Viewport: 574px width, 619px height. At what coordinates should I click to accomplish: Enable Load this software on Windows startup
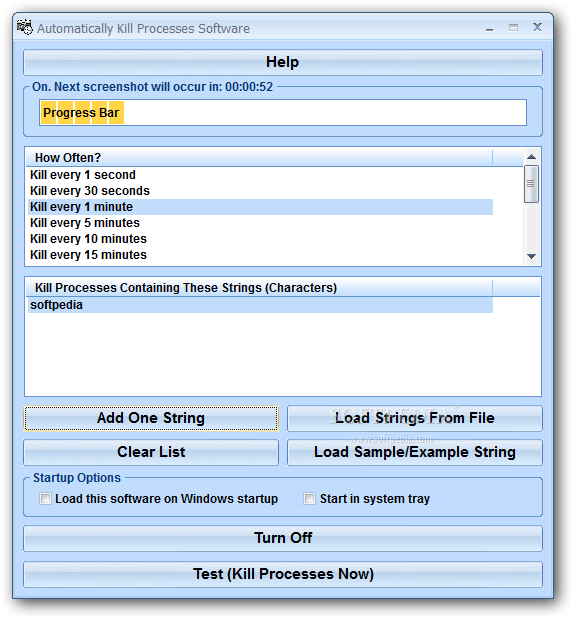45,499
